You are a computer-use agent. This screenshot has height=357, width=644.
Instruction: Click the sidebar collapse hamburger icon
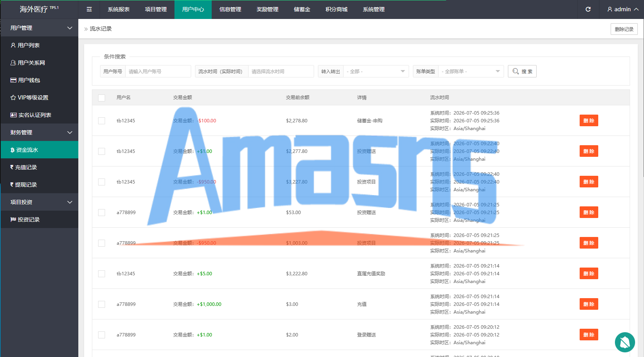tap(89, 9)
